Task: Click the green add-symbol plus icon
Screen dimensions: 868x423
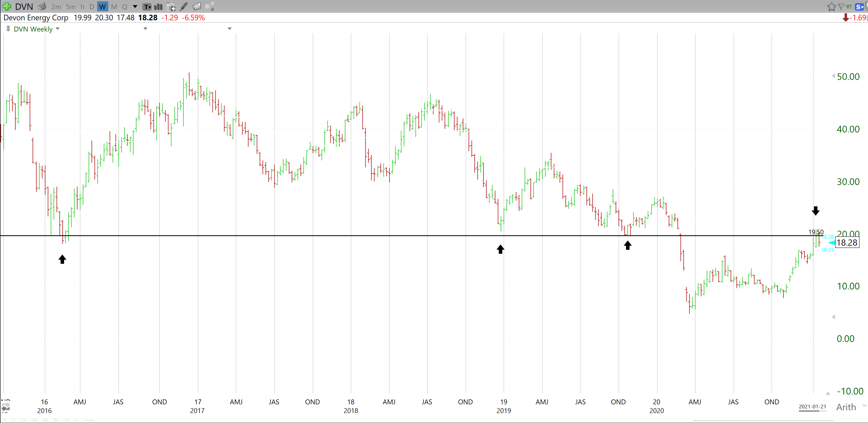Action: [7, 6]
